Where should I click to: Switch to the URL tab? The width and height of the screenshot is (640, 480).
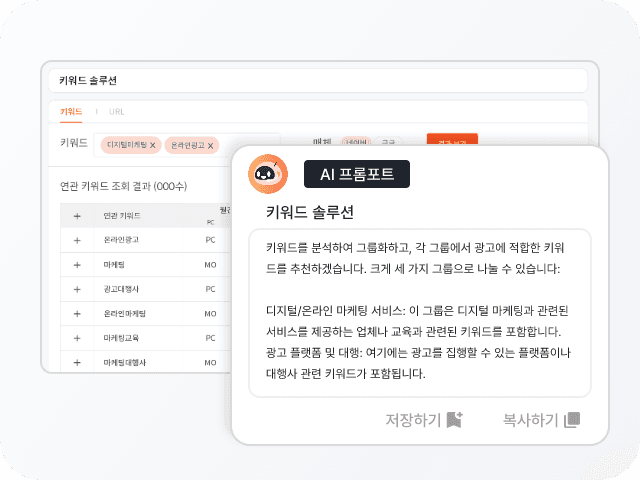[116, 112]
